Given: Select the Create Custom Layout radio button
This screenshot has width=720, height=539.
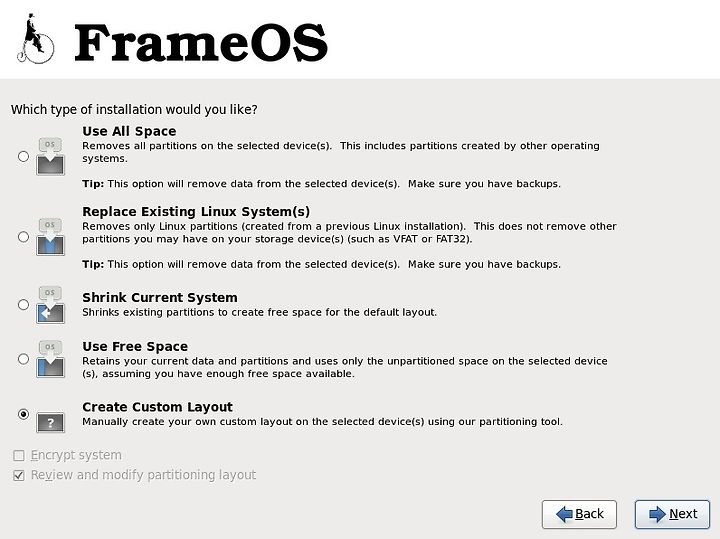Looking at the screenshot, I should 23,414.
